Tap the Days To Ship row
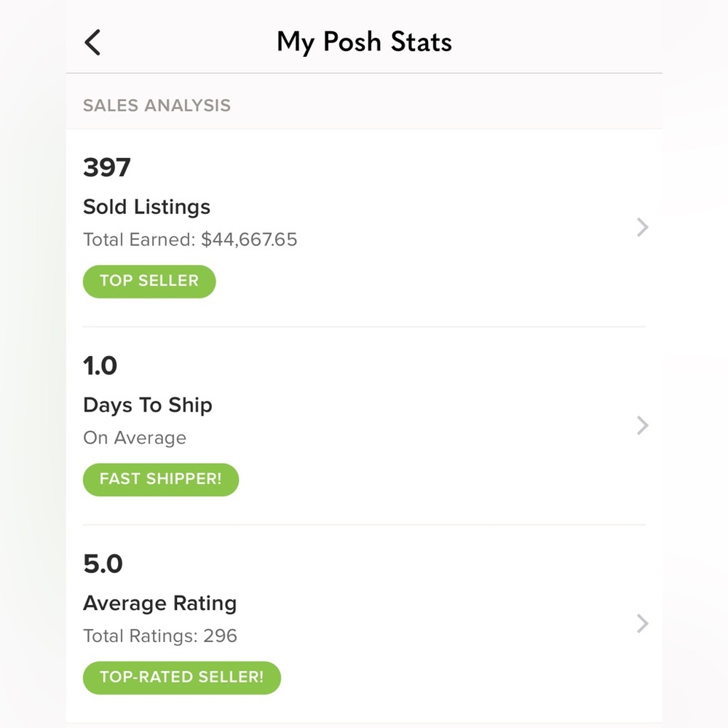Image resolution: width=728 pixels, height=728 pixels. click(x=364, y=426)
